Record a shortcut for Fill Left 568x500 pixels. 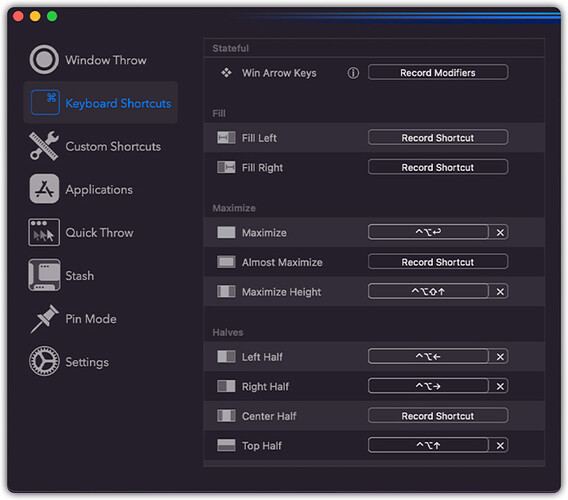[x=438, y=138]
